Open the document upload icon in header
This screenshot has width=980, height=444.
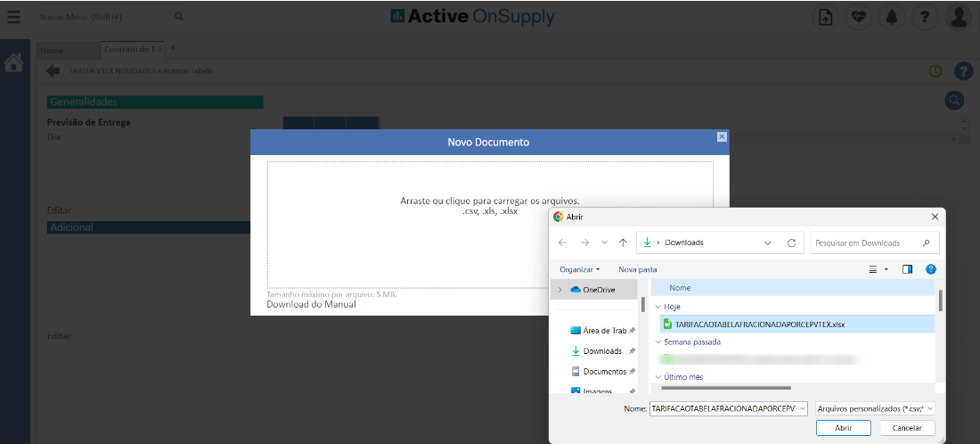click(x=826, y=18)
